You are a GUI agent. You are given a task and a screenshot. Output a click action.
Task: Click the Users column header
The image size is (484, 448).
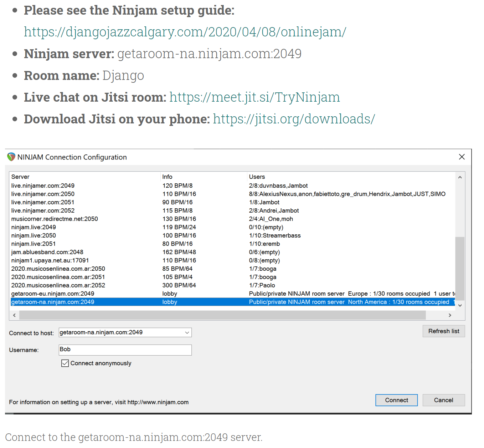[x=257, y=177]
